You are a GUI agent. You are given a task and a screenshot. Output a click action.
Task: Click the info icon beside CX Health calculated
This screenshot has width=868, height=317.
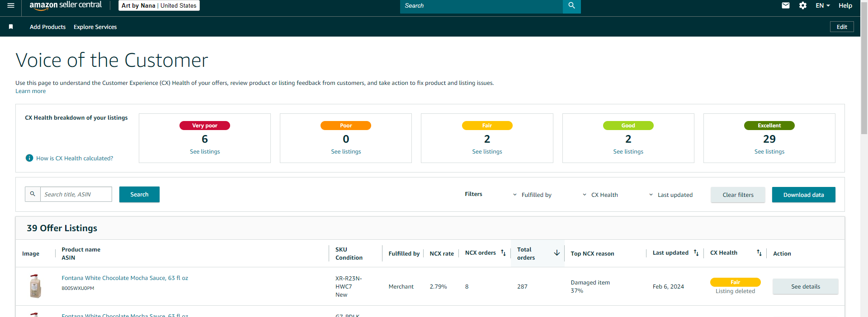coord(29,158)
